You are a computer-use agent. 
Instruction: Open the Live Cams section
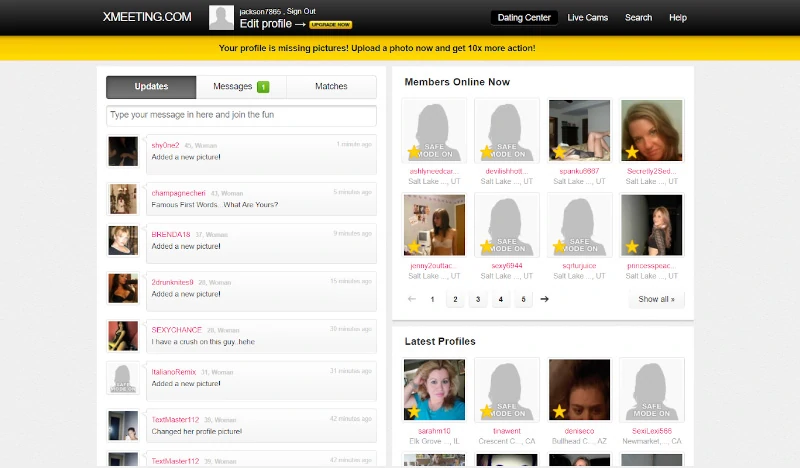[587, 17]
